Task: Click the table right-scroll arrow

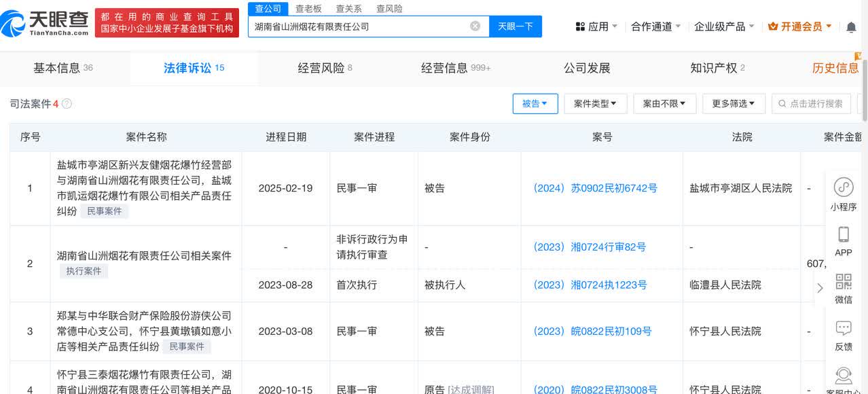Action: click(x=820, y=287)
